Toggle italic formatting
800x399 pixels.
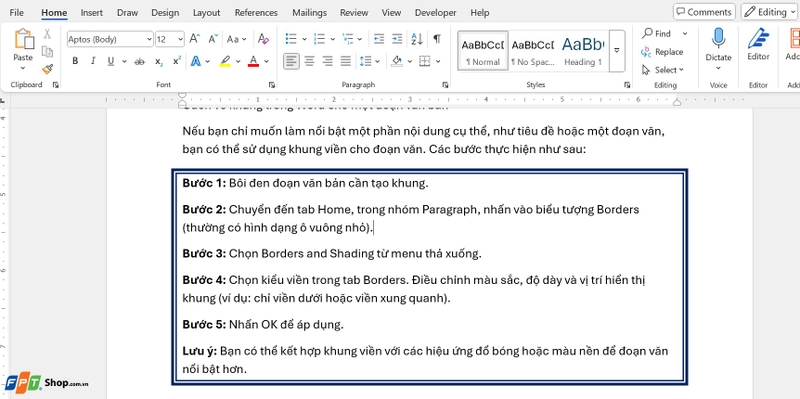(x=93, y=62)
